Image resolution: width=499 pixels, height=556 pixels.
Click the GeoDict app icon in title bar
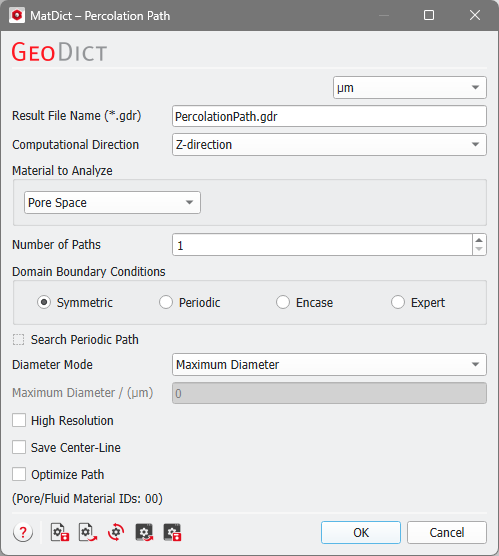(17, 16)
